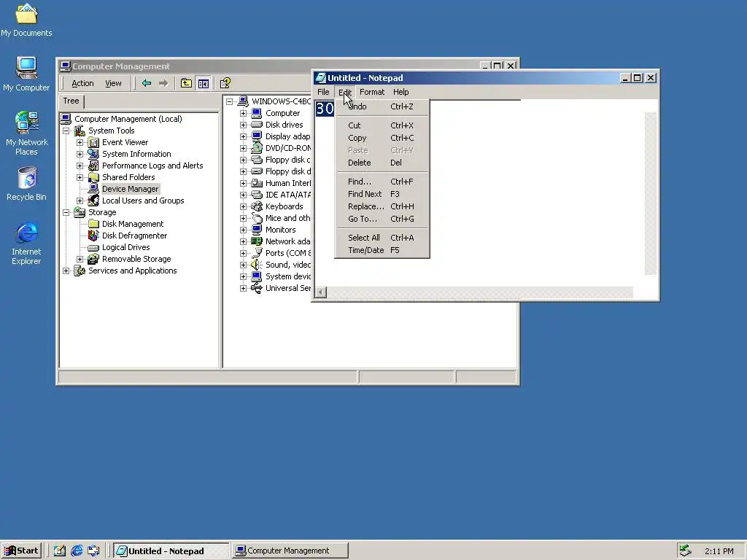Choose Cut from the Edit menu
Viewport: 747px width, 560px height.
click(382, 125)
